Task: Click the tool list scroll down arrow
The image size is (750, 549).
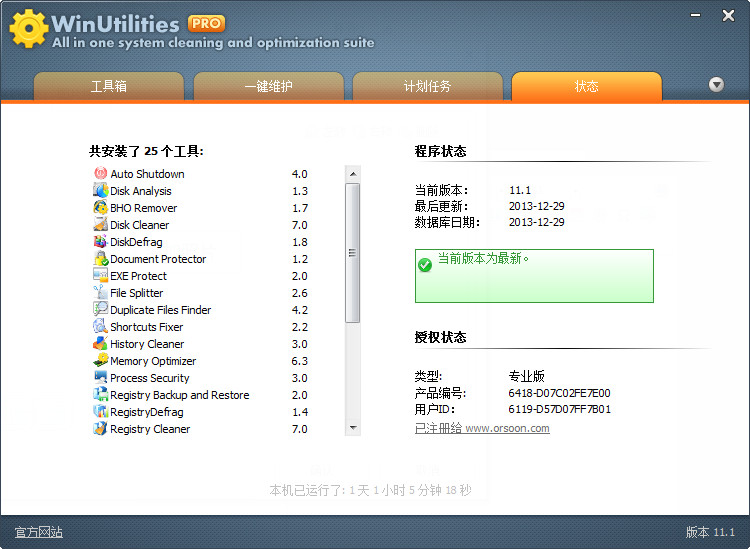Action: [353, 427]
